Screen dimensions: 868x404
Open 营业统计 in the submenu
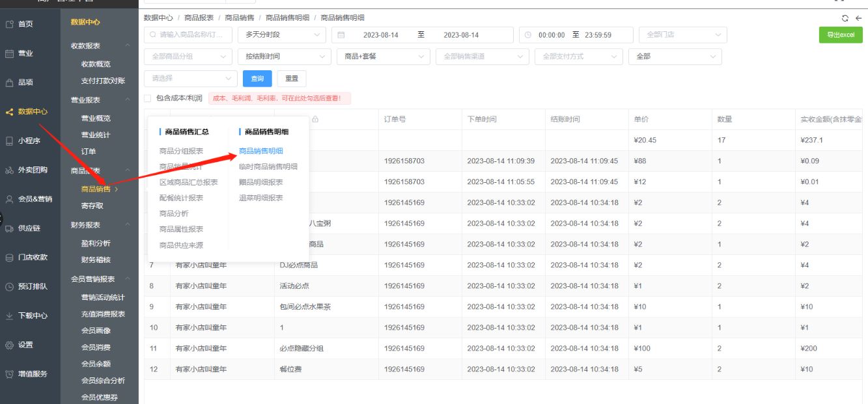[x=96, y=135]
